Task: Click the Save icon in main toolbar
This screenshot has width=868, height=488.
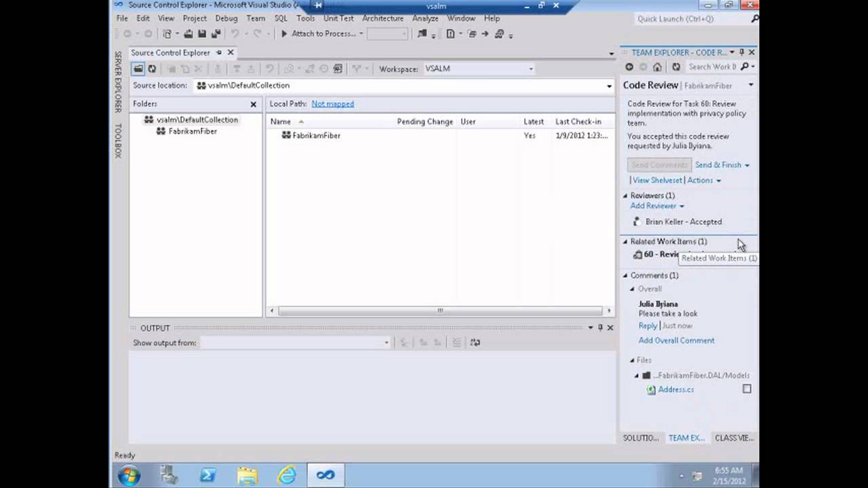Action: pyautogui.click(x=202, y=34)
